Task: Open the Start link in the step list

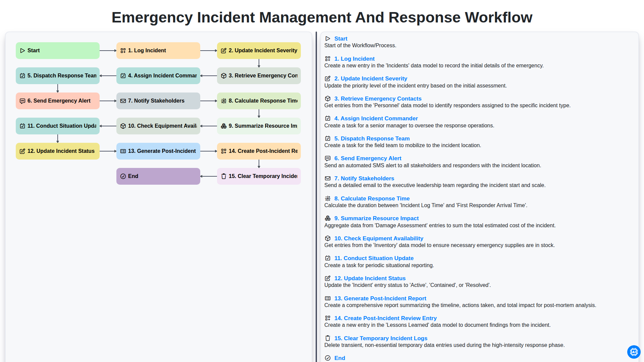Action: [x=341, y=39]
